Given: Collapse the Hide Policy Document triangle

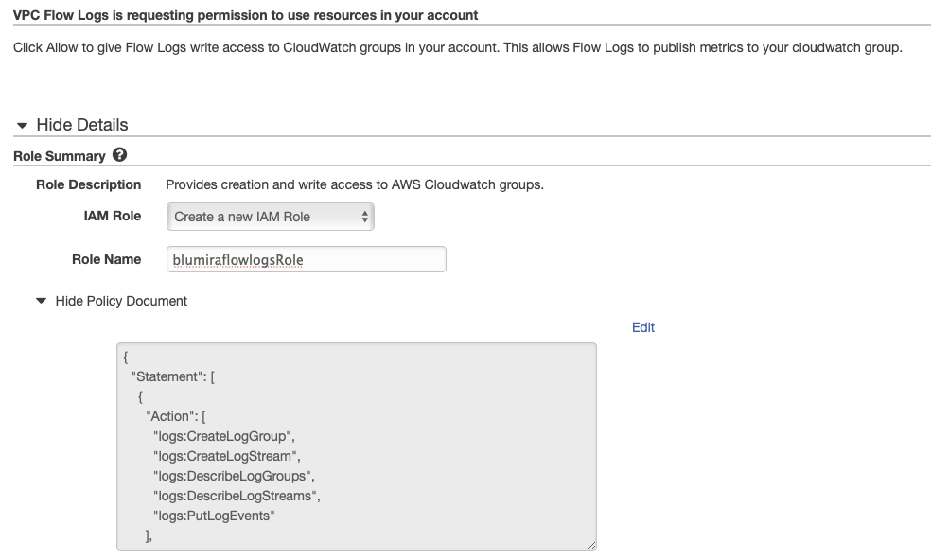Looking at the screenshot, I should (x=41, y=301).
